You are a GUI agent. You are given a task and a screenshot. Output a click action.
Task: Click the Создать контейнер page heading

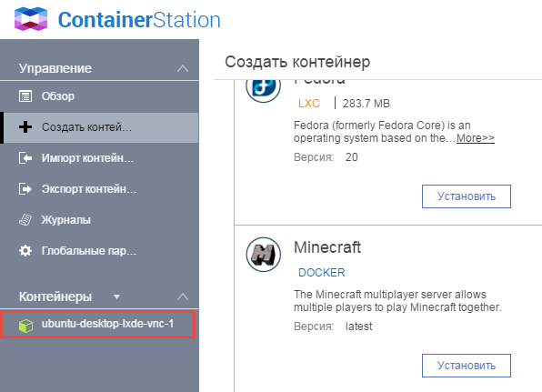click(x=297, y=62)
